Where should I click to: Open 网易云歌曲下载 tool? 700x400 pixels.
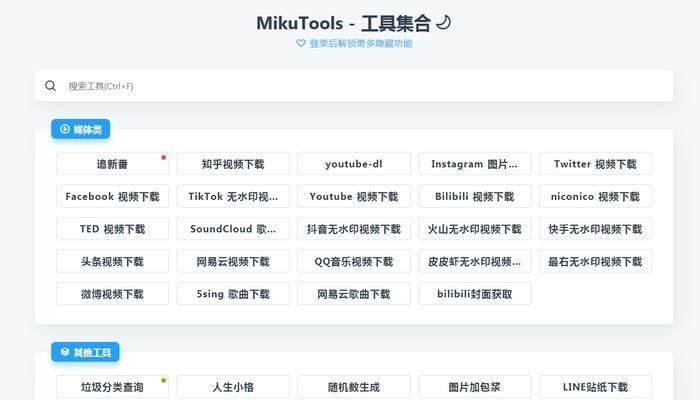tap(354, 294)
